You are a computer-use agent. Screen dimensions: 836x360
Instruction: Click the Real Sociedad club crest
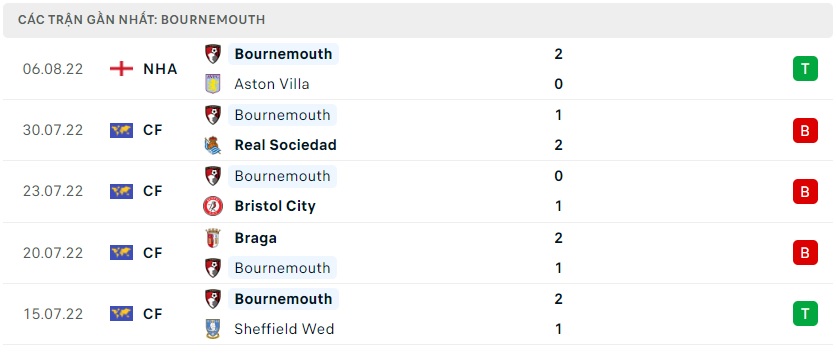click(x=213, y=145)
